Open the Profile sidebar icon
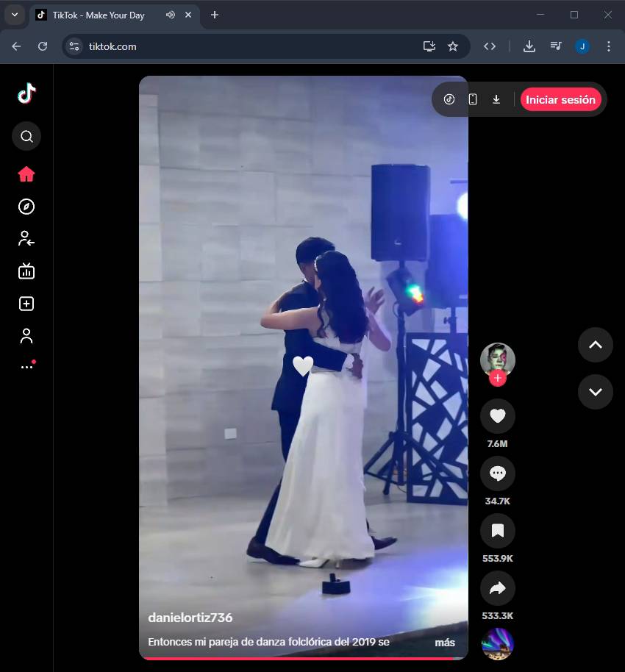 tap(26, 336)
